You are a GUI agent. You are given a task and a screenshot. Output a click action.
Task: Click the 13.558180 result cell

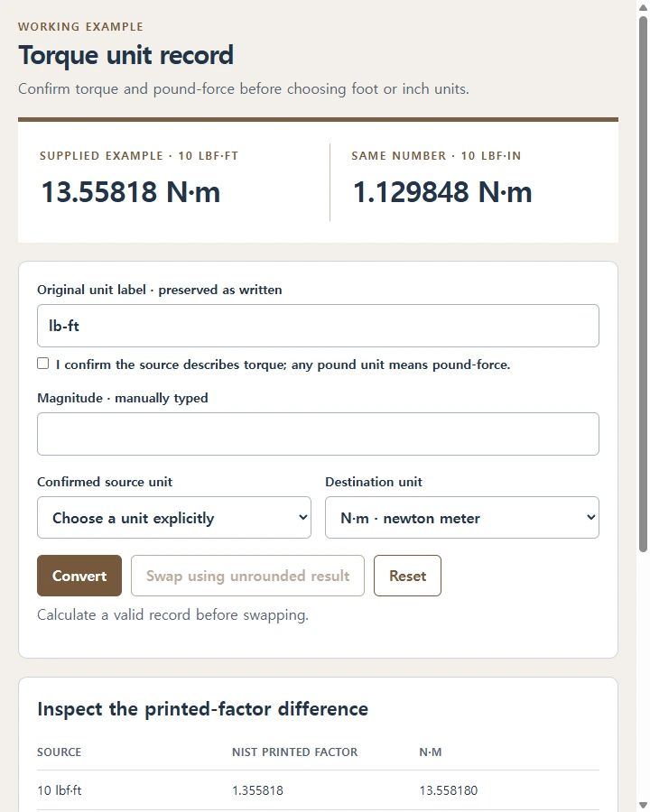(449, 790)
